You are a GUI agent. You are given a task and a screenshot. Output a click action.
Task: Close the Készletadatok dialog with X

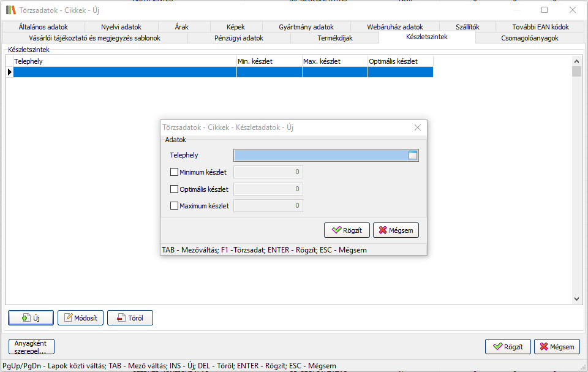[x=418, y=127]
